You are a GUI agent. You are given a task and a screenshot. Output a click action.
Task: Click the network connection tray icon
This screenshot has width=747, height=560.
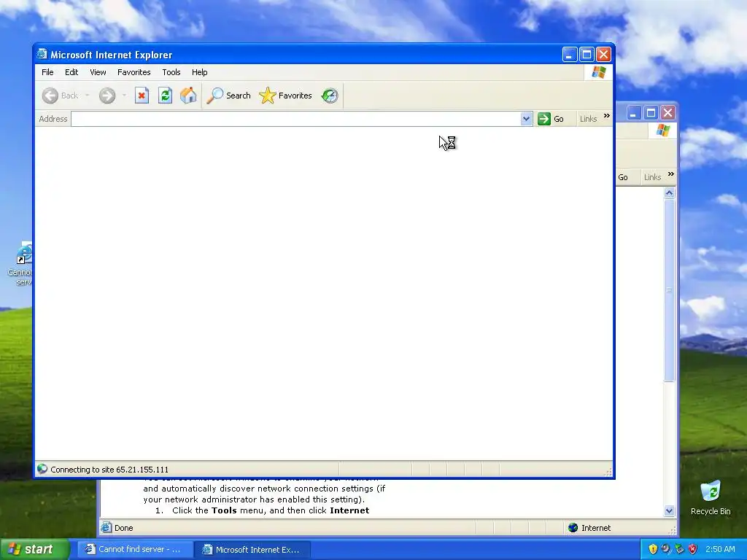679,549
